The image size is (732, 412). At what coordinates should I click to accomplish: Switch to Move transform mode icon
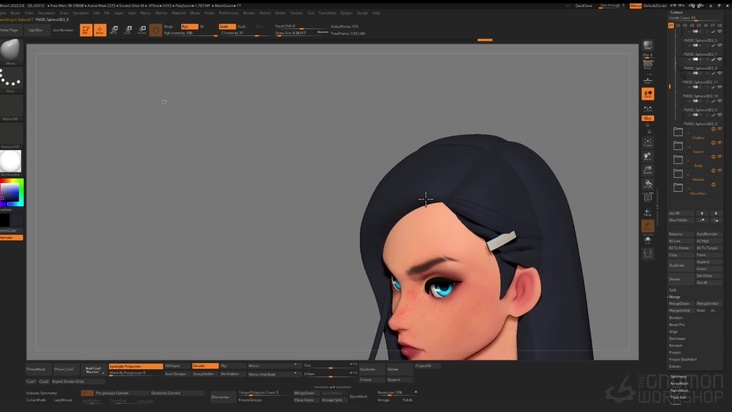[114, 30]
